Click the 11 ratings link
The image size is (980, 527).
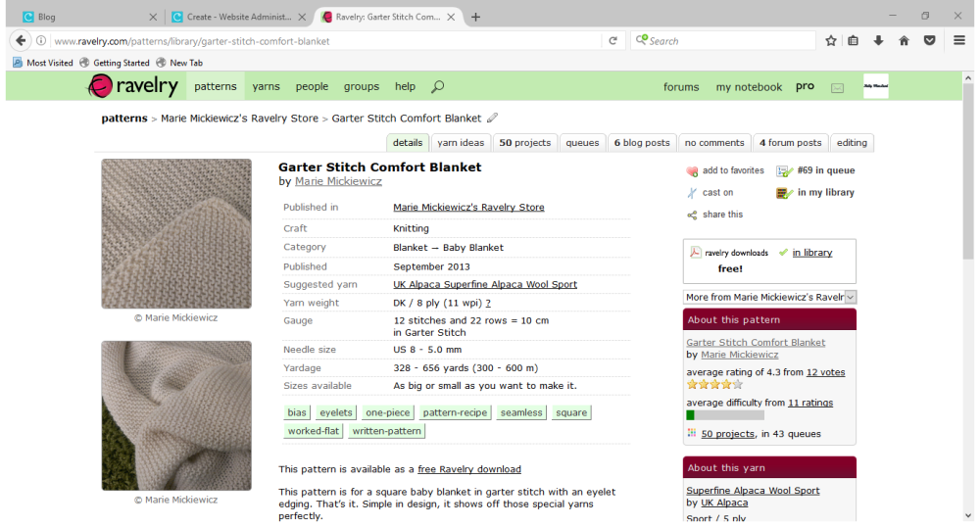pos(810,403)
